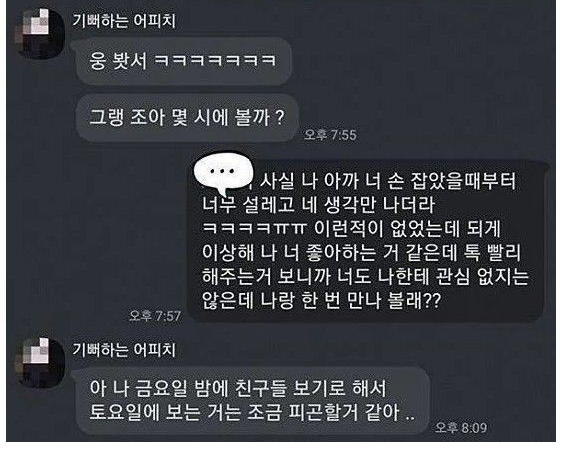Select the top sender name 기뻐하는 어피치
Image resolution: width=568 pixels, height=458 pixels.
tap(124, 20)
